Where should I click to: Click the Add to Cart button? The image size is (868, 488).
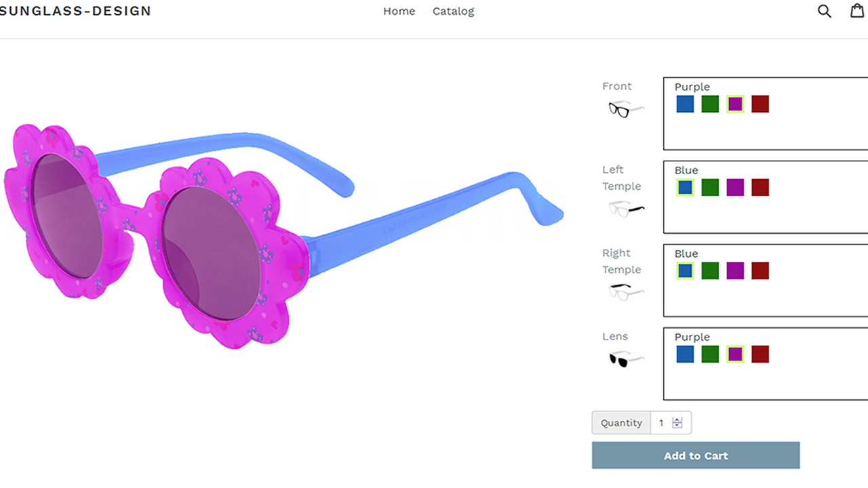coord(696,455)
